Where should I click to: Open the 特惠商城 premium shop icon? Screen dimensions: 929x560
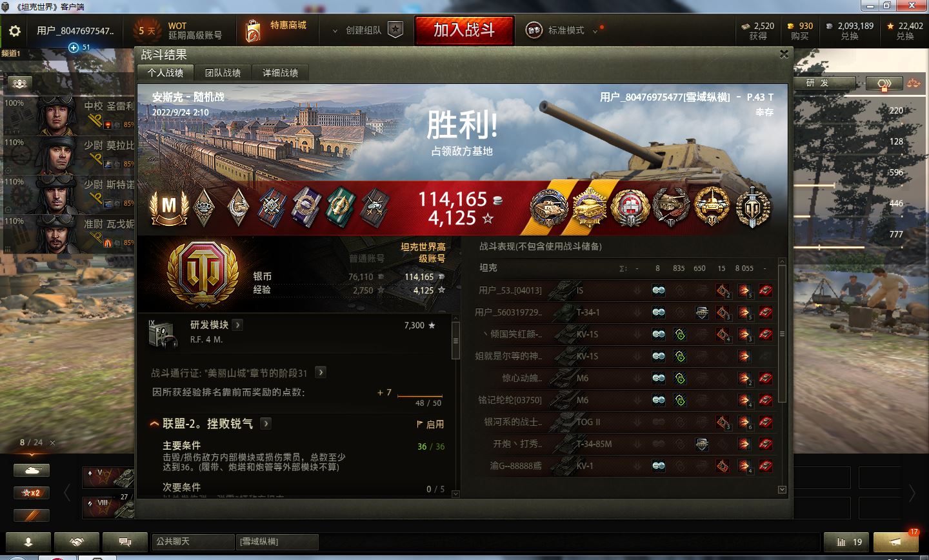tap(254, 30)
